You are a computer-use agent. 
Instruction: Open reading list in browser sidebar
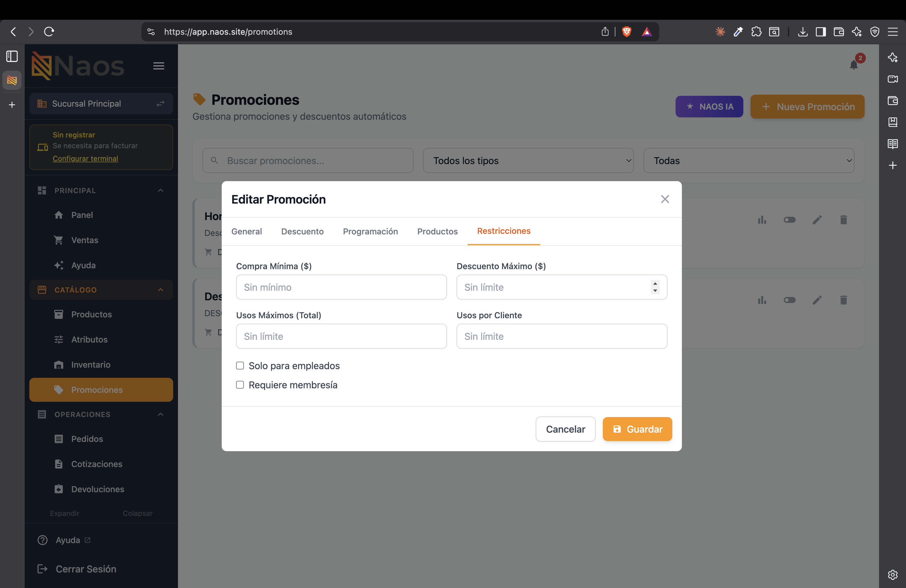(x=893, y=144)
